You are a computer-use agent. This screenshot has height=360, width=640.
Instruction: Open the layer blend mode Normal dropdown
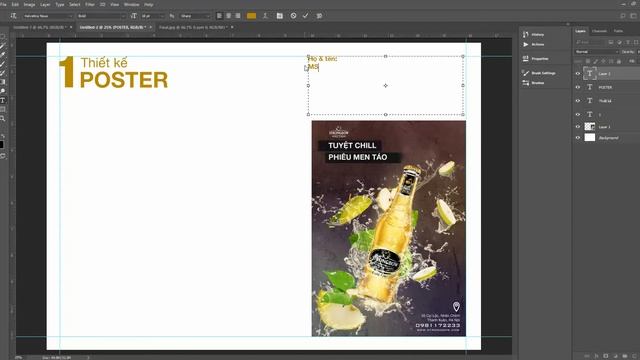(x=597, y=52)
